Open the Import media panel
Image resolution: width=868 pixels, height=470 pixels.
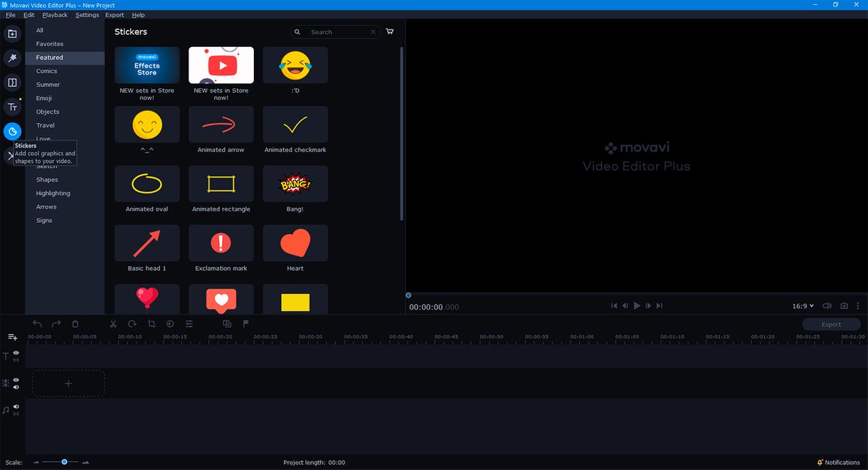click(x=12, y=33)
